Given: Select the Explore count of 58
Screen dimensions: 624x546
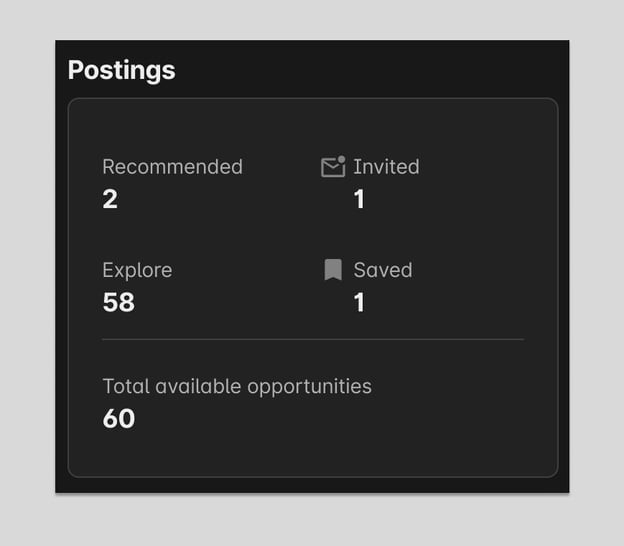Looking at the screenshot, I should (x=118, y=302).
